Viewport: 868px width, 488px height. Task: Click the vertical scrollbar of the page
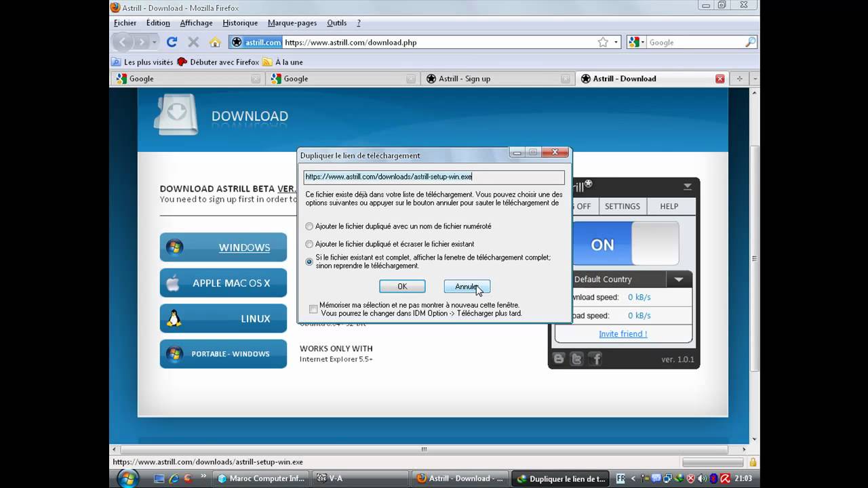coord(754,258)
